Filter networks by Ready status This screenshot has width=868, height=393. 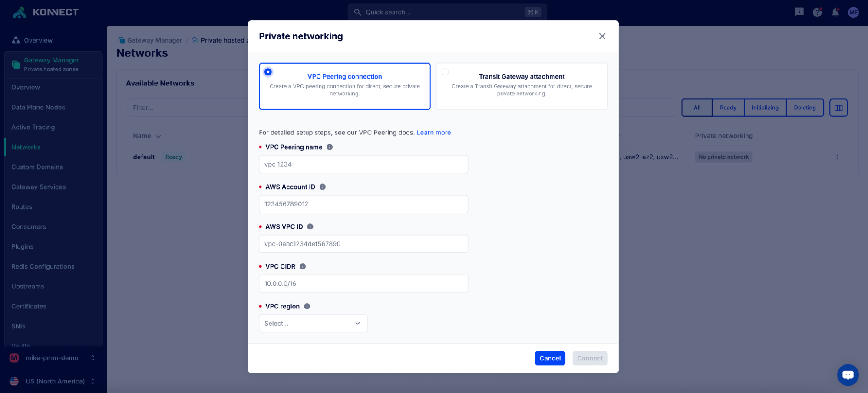728,108
